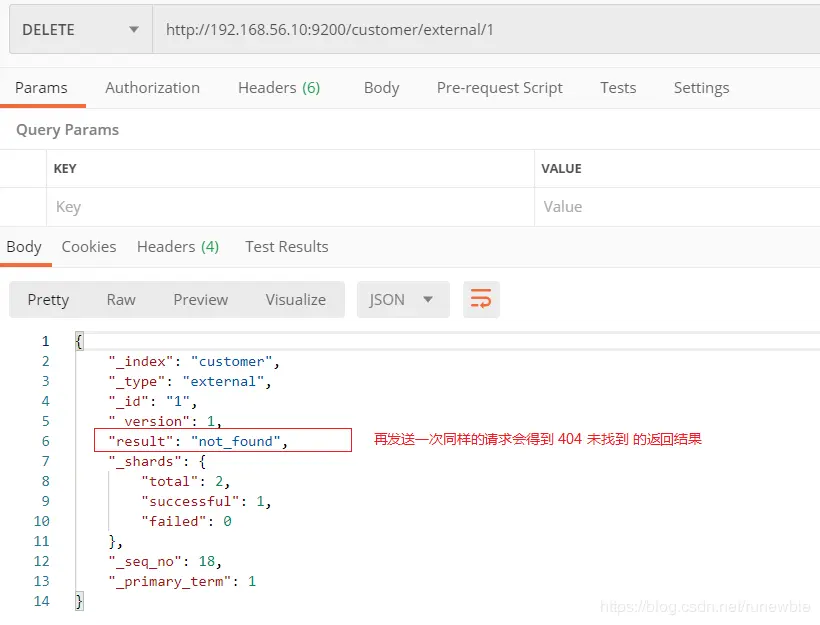Screen dimensions: 820x625
Task: Click the "failed": 0 line
Action: coord(186,521)
